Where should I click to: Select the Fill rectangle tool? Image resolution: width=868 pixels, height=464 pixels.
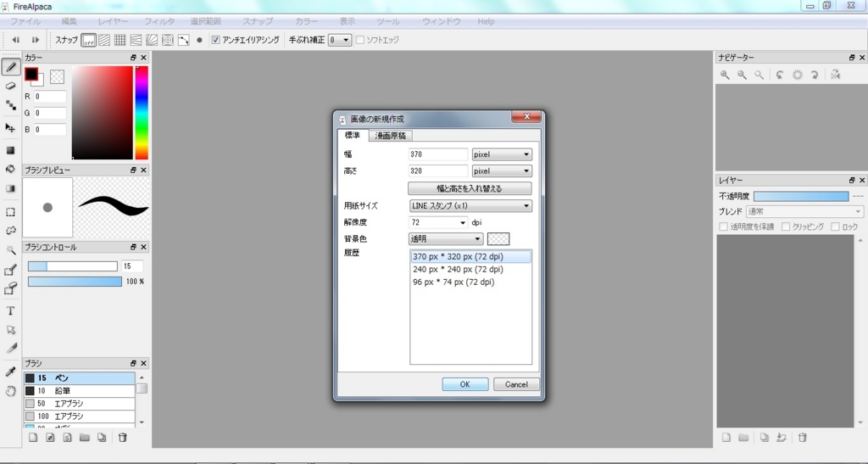point(10,151)
